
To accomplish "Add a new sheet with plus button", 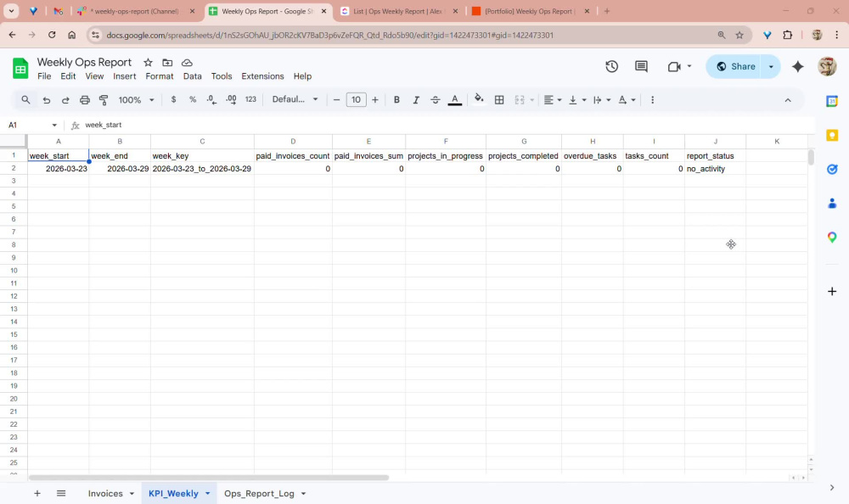I will click(37, 493).
